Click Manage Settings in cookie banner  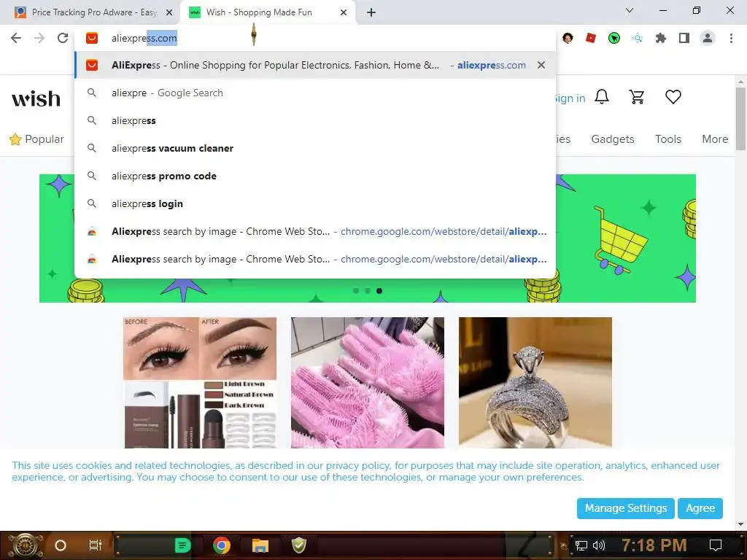pos(625,508)
